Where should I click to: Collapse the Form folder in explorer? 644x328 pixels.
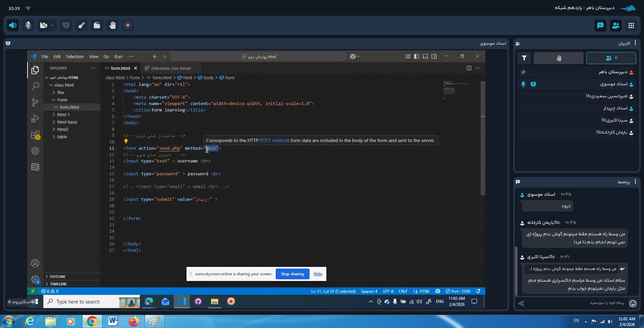coord(62,100)
